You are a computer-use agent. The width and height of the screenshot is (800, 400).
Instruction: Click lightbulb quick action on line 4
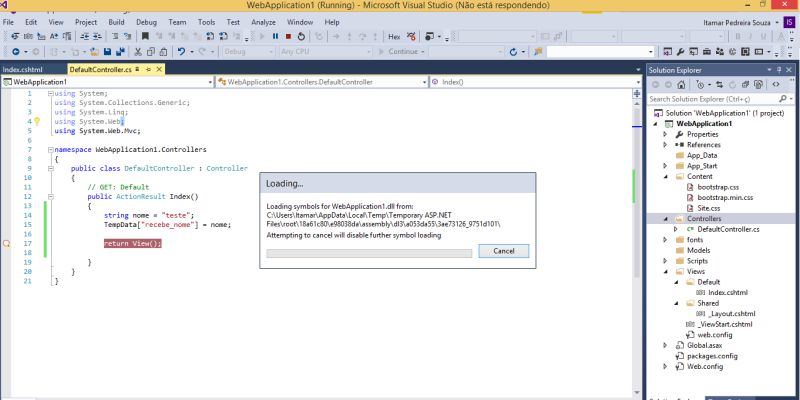[x=37, y=121]
